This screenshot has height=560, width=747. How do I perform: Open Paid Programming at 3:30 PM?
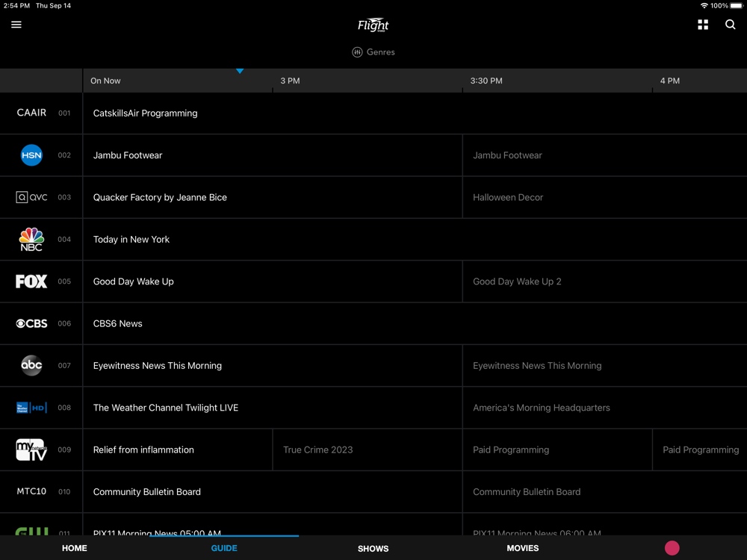click(557, 449)
